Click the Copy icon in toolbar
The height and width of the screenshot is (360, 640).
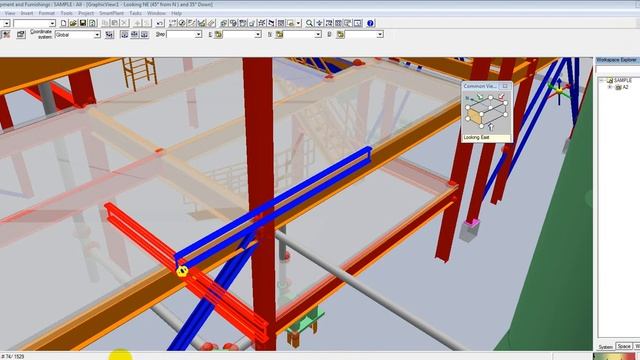click(x=105, y=23)
